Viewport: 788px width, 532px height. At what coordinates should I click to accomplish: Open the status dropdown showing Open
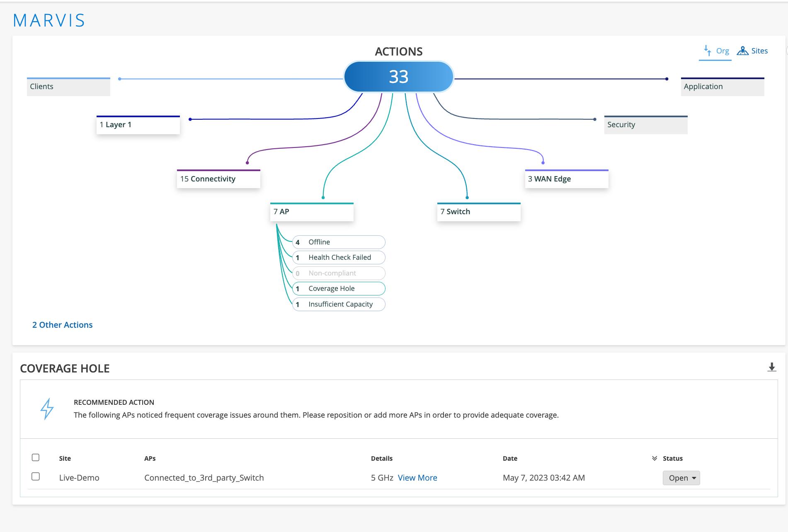click(681, 478)
